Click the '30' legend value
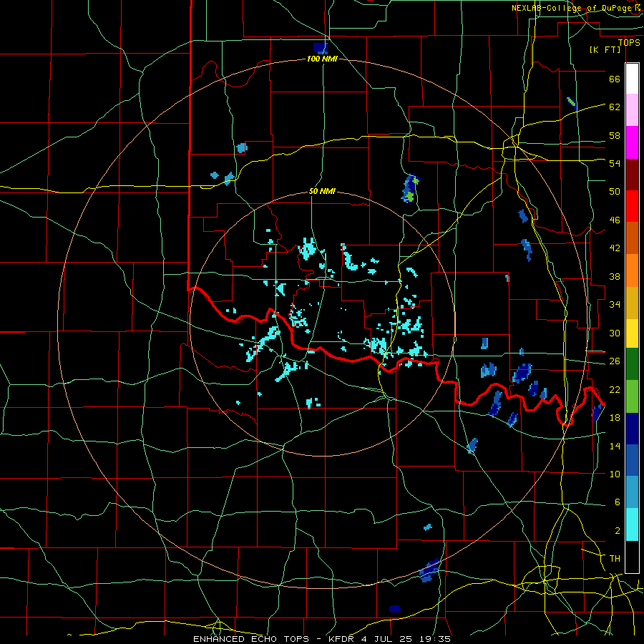The image size is (644, 644). click(615, 333)
